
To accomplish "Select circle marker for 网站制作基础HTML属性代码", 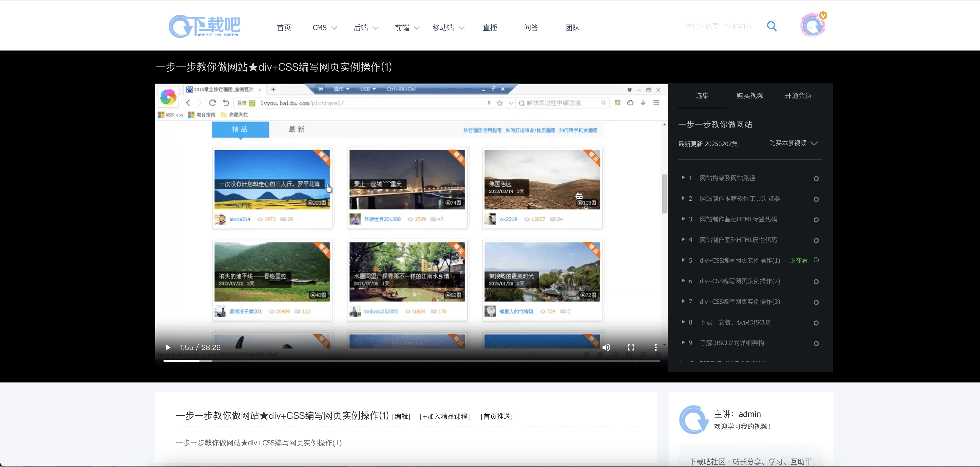I will point(816,240).
